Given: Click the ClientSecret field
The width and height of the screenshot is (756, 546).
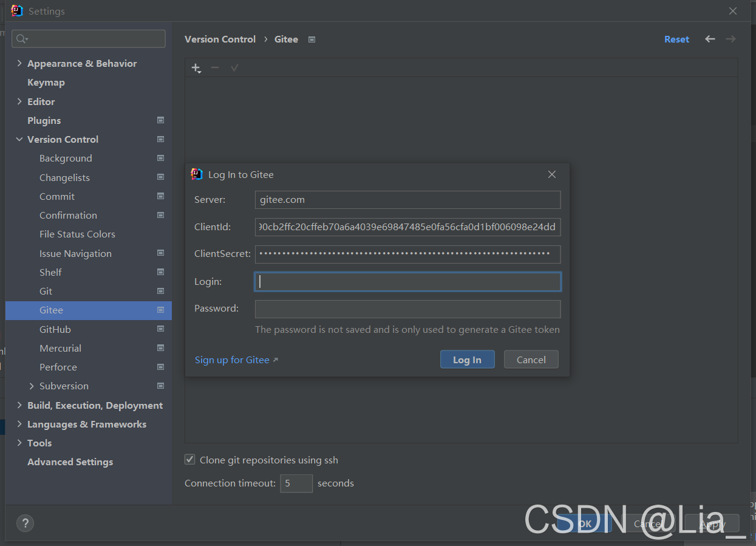Looking at the screenshot, I should [407, 254].
